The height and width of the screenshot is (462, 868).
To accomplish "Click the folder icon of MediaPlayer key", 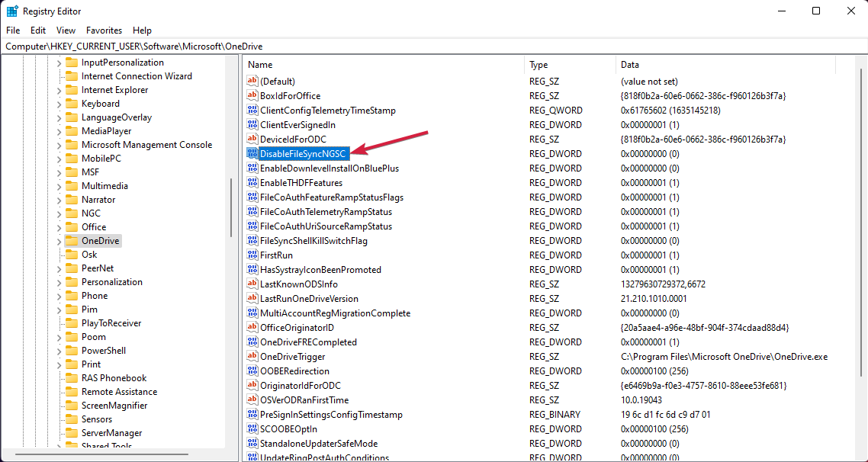I will (72, 131).
